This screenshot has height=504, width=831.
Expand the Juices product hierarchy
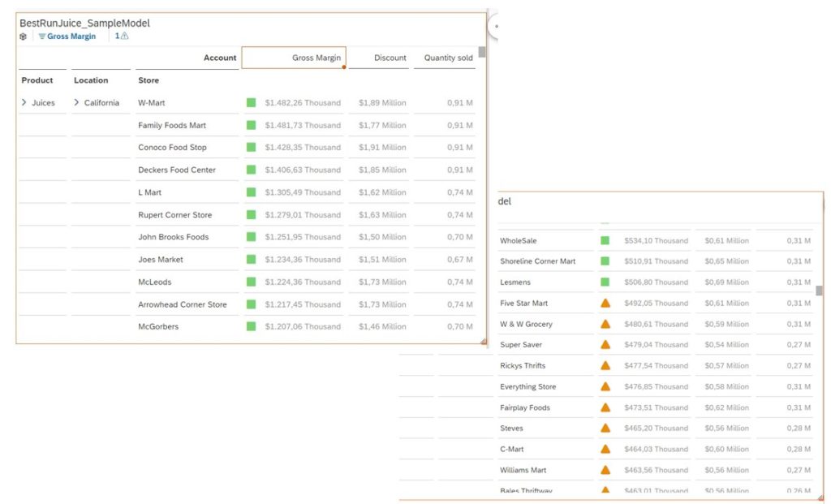24,102
